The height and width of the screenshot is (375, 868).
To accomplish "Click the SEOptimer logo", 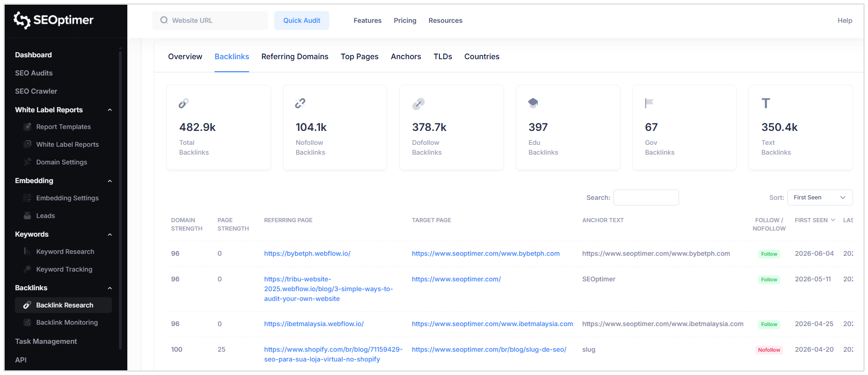I will click(53, 20).
